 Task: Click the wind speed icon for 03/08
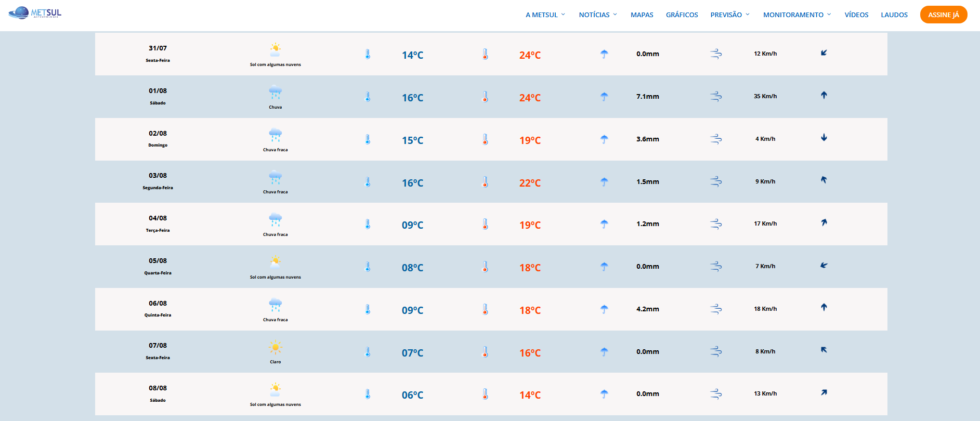click(x=716, y=181)
